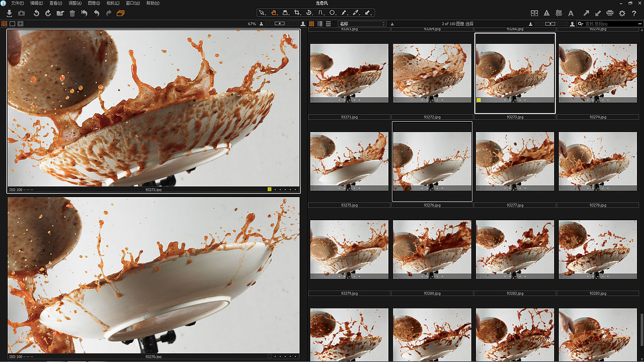Toggle sort order with the triangle arrow
This screenshot has width=644, height=362.
click(x=392, y=24)
